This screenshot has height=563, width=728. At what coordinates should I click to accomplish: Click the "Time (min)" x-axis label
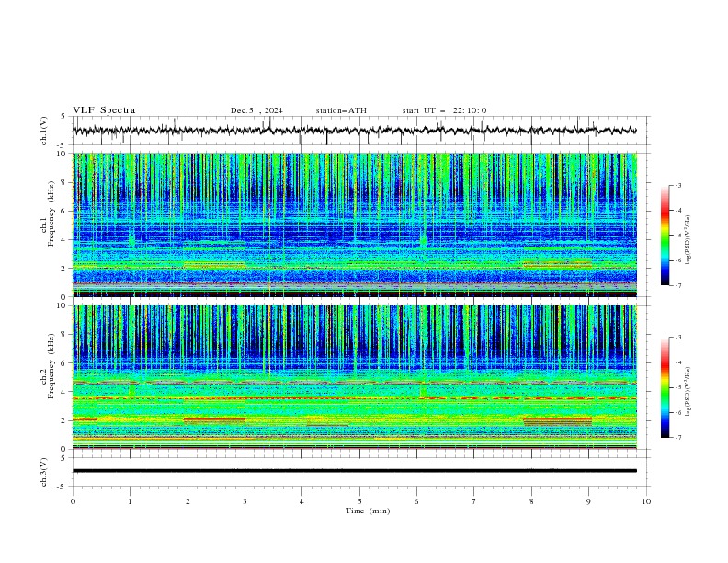click(368, 511)
